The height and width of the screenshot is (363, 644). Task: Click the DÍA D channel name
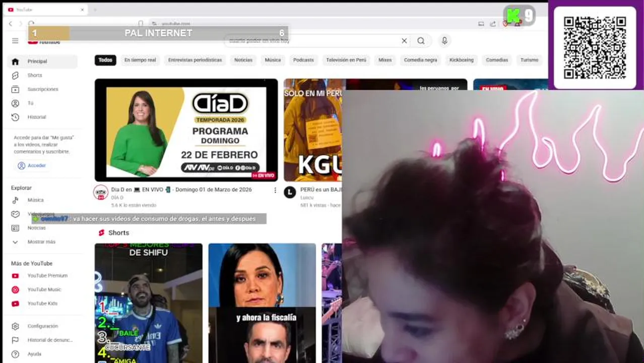117,198
